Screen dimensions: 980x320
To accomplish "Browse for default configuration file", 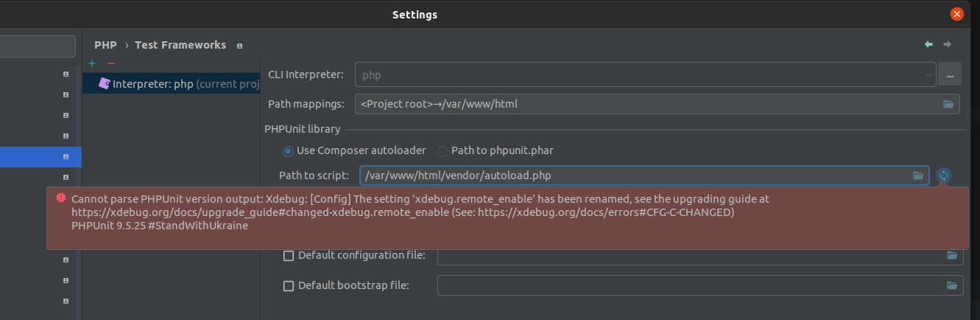I will (952, 256).
